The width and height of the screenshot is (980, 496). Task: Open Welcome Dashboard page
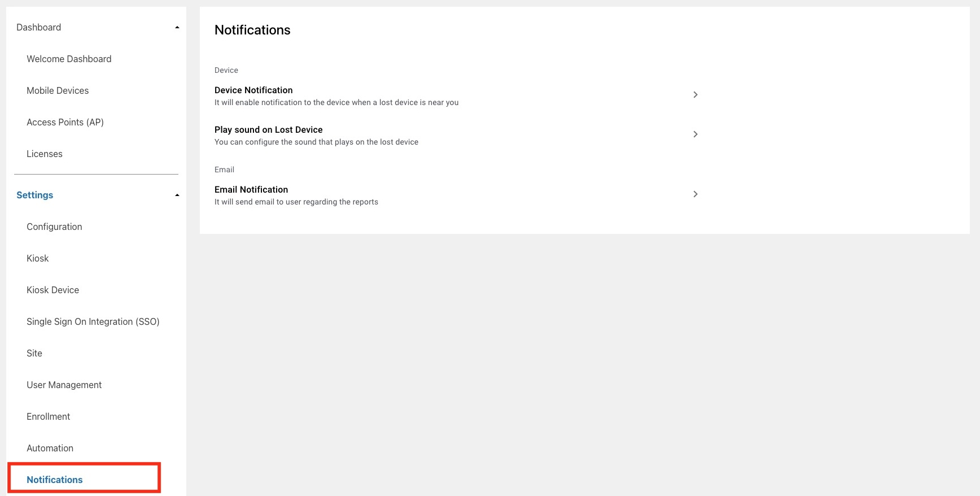pyautogui.click(x=69, y=59)
